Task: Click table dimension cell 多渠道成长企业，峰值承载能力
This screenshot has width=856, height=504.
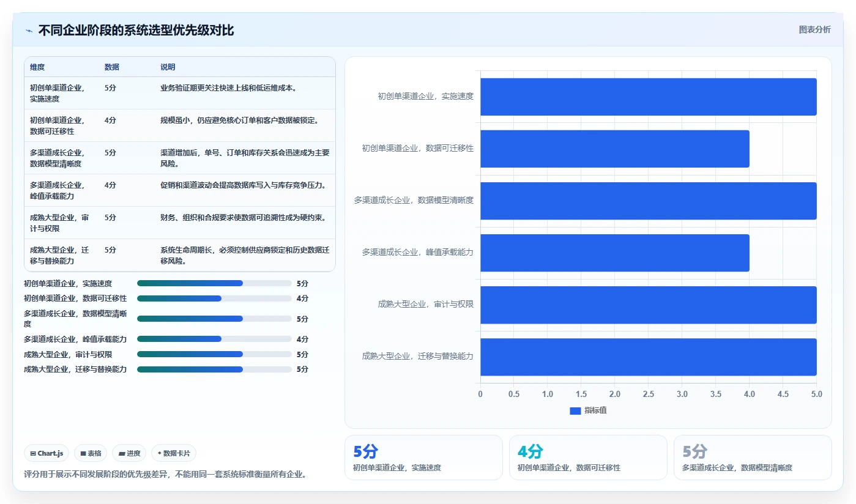Action: click(x=62, y=190)
